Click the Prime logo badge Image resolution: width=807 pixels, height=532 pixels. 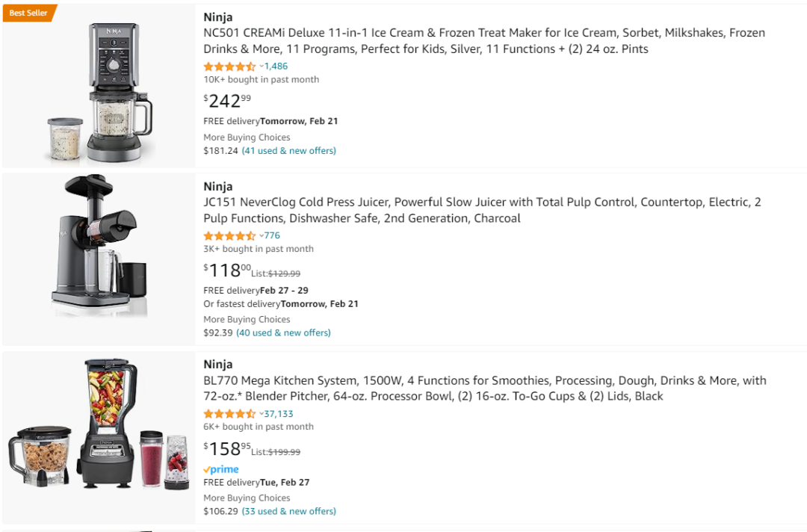(x=221, y=469)
